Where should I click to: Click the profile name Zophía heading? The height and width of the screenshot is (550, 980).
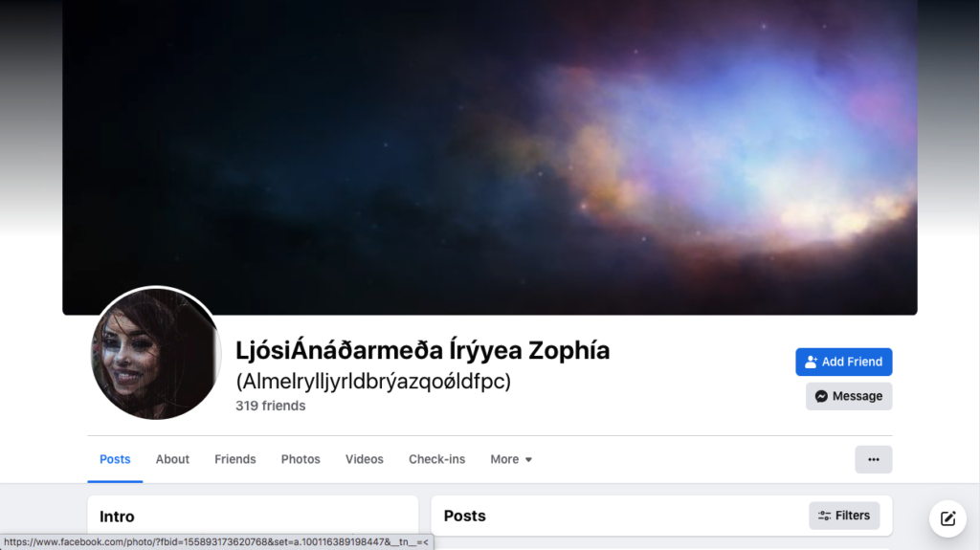(x=422, y=350)
